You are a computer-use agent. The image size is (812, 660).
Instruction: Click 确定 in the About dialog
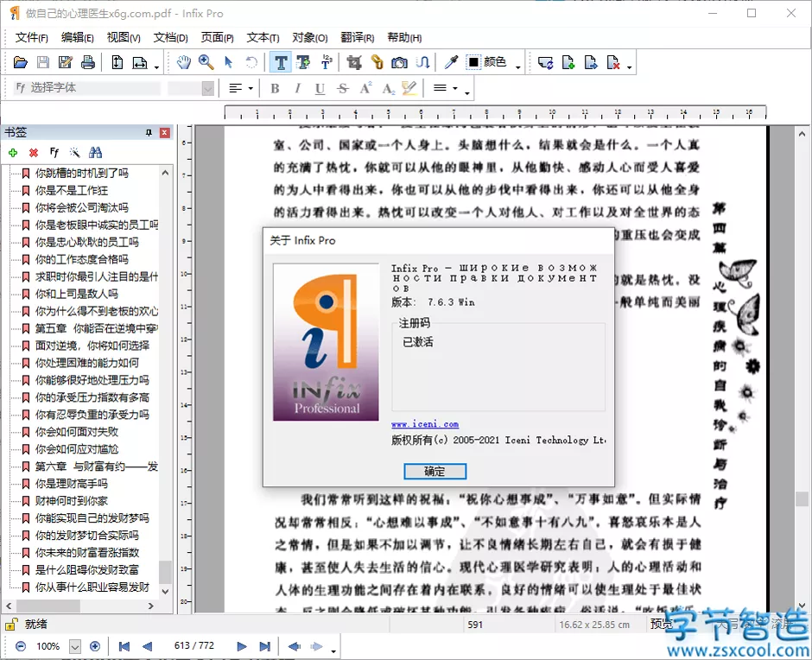[x=435, y=472]
